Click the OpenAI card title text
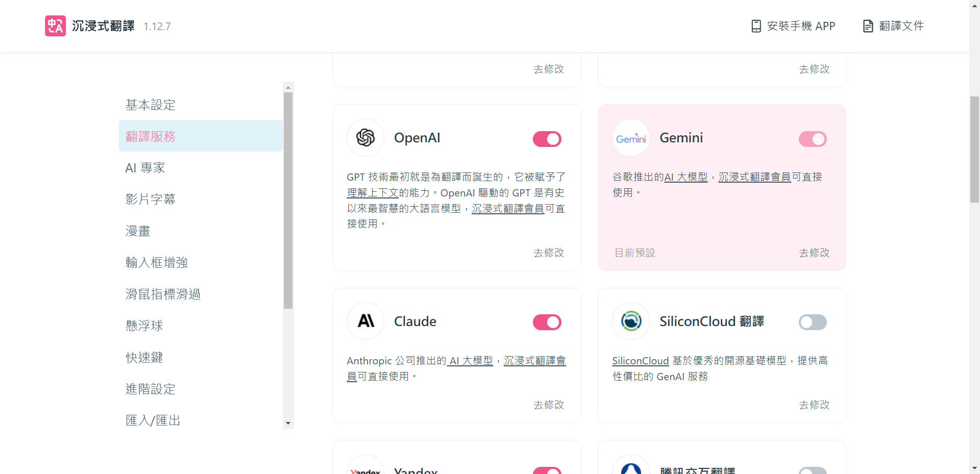Screen dimensions: 980x474 tap(417, 138)
